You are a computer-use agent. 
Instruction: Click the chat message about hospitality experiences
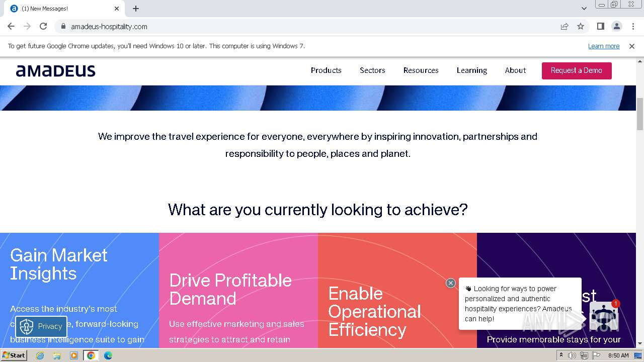click(x=520, y=304)
